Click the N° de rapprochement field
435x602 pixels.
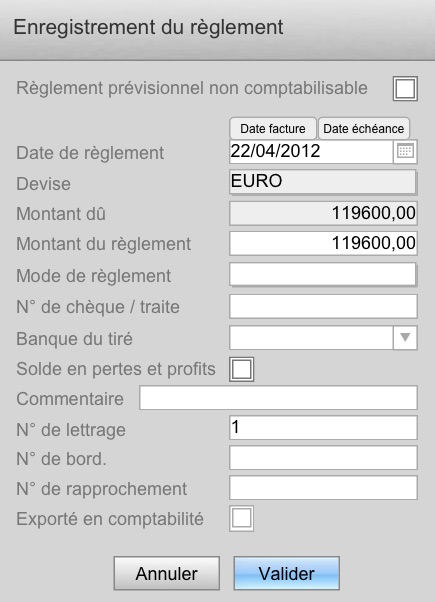[x=323, y=488]
